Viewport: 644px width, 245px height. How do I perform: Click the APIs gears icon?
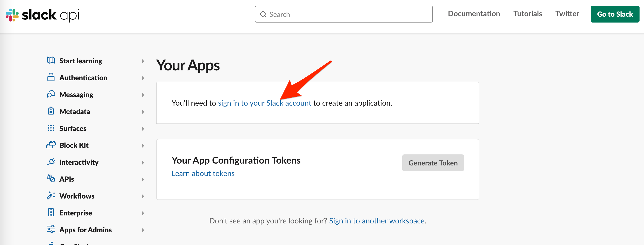pyautogui.click(x=51, y=179)
